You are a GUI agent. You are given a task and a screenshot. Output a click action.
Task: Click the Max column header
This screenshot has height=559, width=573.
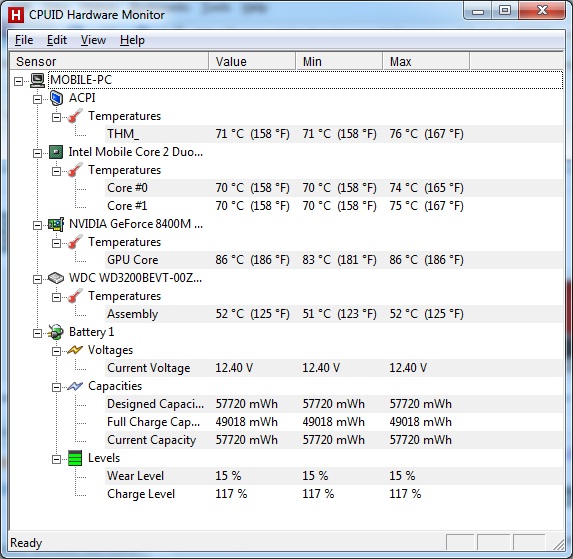426,61
